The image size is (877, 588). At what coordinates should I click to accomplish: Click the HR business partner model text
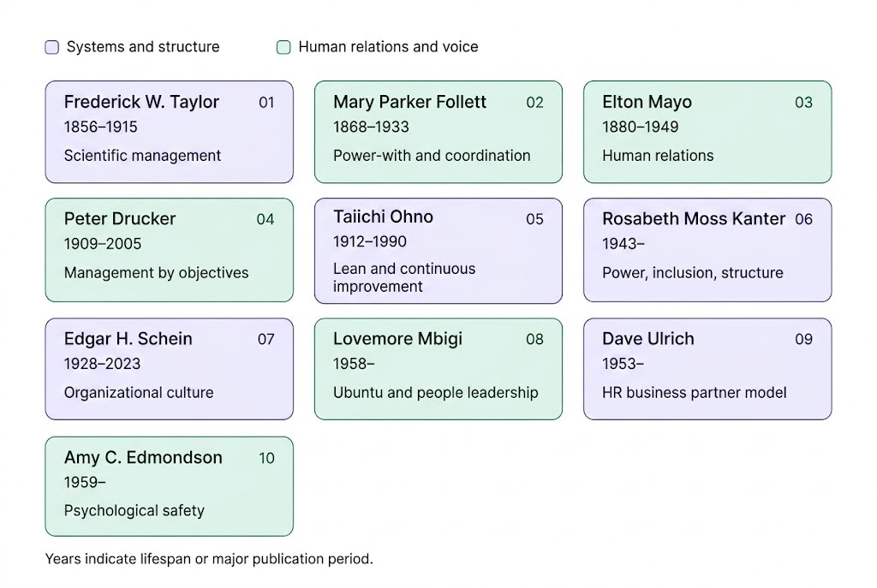pyautogui.click(x=694, y=393)
